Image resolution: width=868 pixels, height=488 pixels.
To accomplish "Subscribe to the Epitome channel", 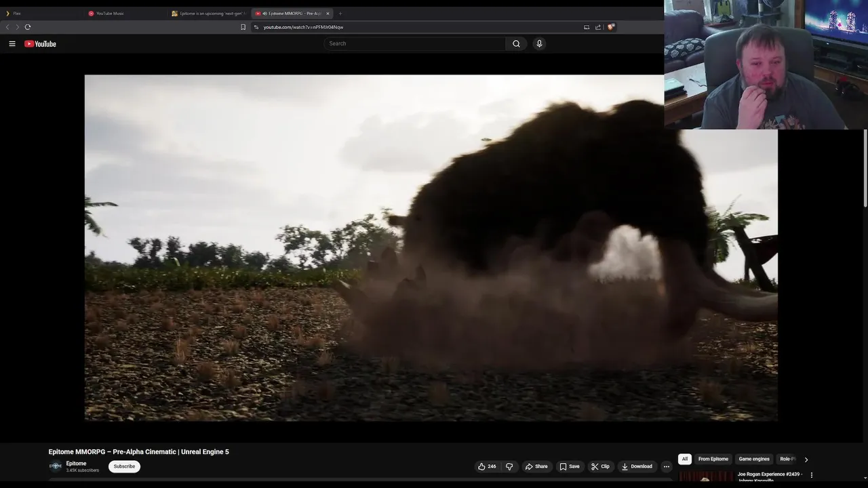I will pyautogui.click(x=124, y=466).
